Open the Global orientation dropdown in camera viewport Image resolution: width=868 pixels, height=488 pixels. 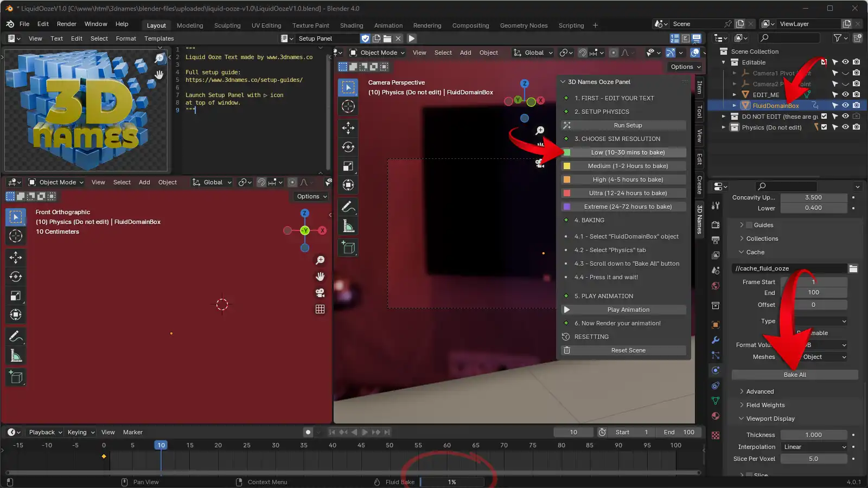pyautogui.click(x=533, y=53)
